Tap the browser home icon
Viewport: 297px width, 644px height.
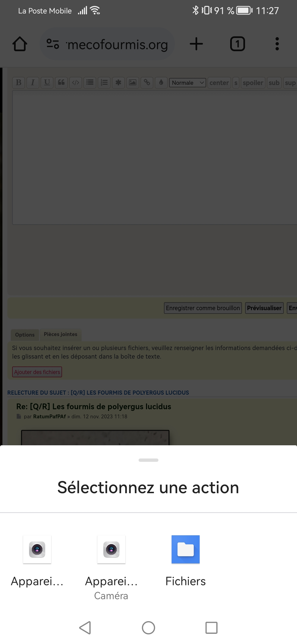coord(20,44)
